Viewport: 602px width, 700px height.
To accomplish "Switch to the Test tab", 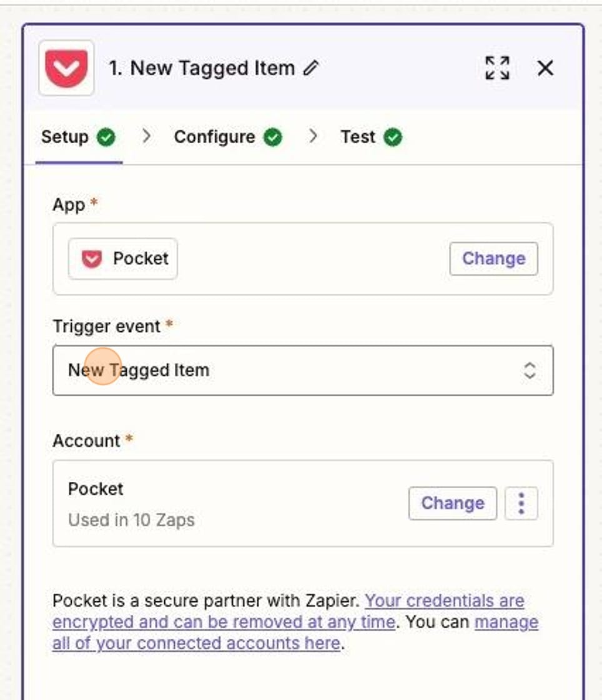I will 358,136.
